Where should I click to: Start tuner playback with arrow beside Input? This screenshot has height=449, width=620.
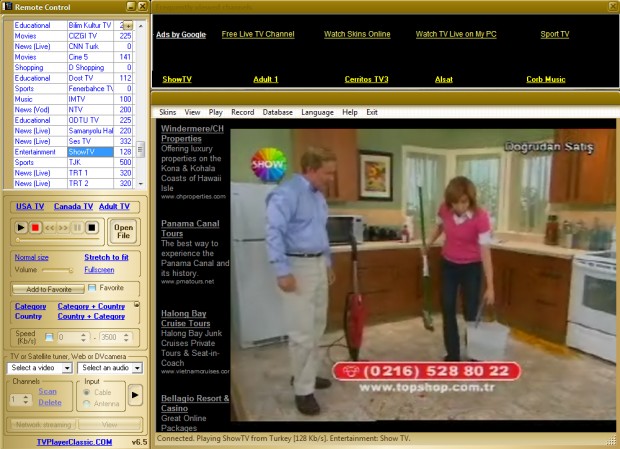135,395
